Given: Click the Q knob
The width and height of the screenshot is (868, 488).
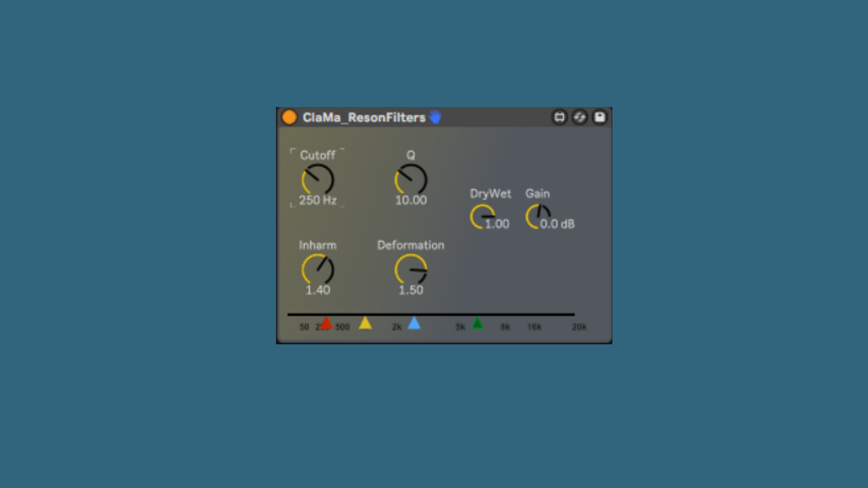Looking at the screenshot, I should click(x=411, y=180).
